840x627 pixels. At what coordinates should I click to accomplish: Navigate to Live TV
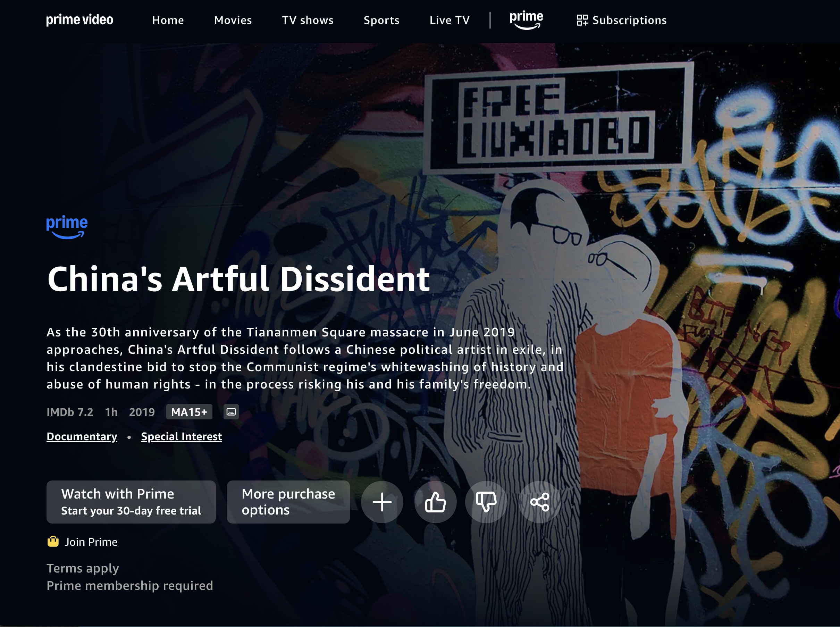pos(449,20)
